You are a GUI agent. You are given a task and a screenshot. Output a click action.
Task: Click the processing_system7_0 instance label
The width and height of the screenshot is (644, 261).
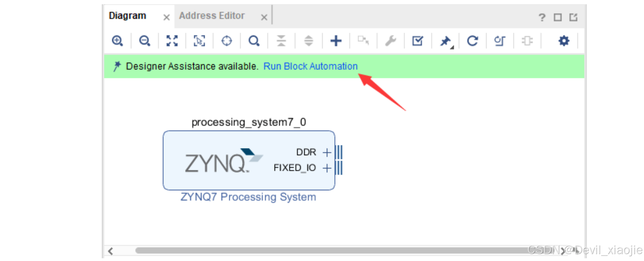pyautogui.click(x=249, y=122)
